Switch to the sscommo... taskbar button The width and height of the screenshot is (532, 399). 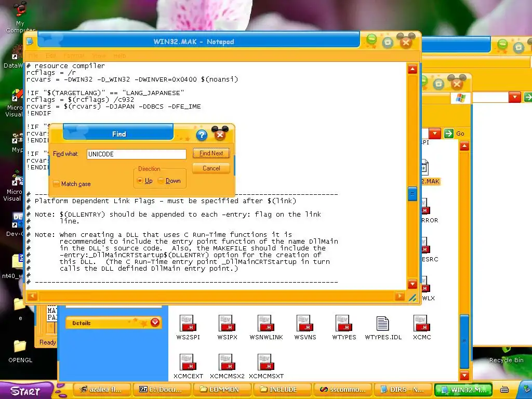[x=342, y=390]
